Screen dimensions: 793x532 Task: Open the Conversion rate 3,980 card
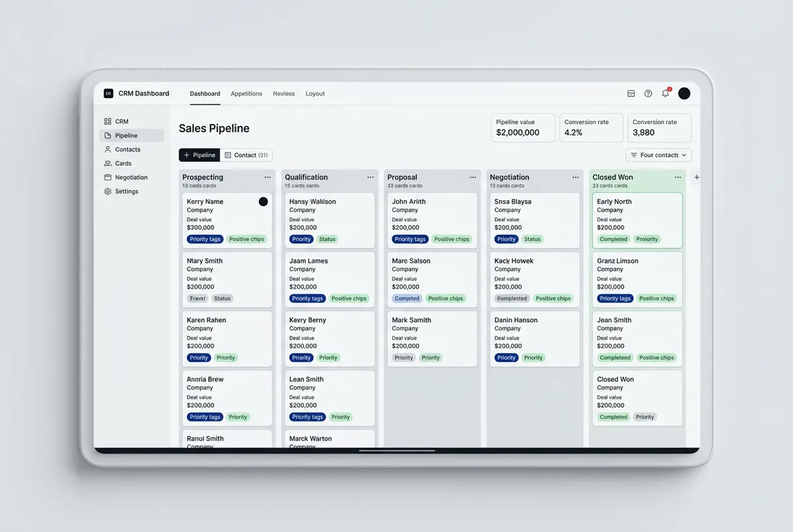click(x=660, y=128)
